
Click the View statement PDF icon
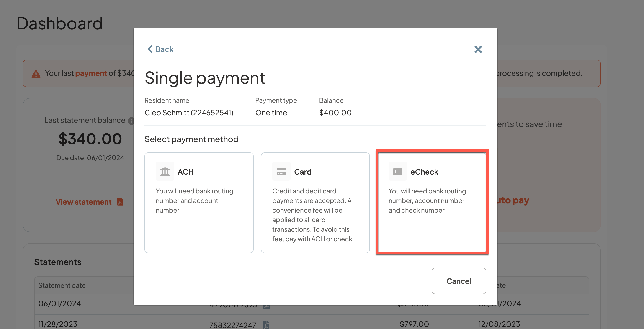coord(120,201)
